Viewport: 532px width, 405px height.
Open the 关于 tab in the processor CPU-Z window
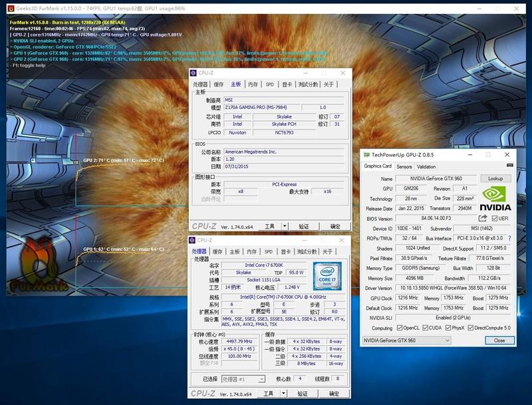(327, 251)
